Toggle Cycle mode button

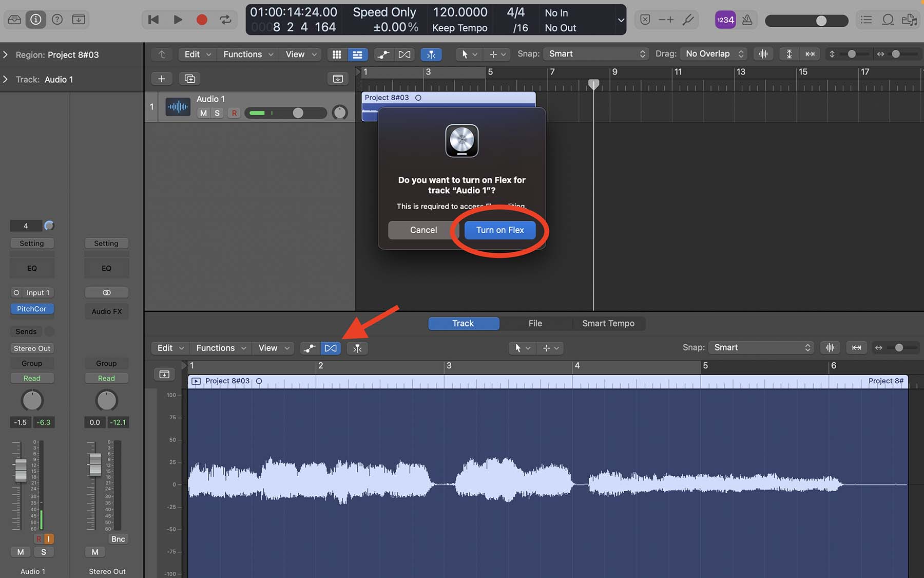225,20
